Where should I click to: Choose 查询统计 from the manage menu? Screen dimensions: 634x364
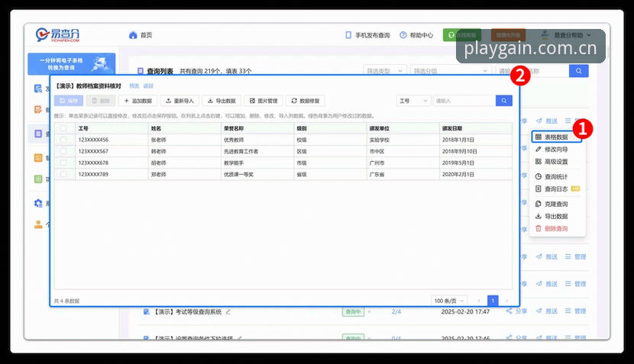pyautogui.click(x=556, y=176)
